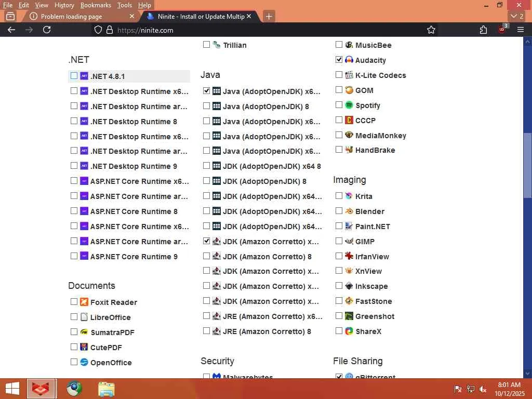Click the scrollbar up arrow
Viewport: 532px width, 399px height.
(x=527, y=42)
